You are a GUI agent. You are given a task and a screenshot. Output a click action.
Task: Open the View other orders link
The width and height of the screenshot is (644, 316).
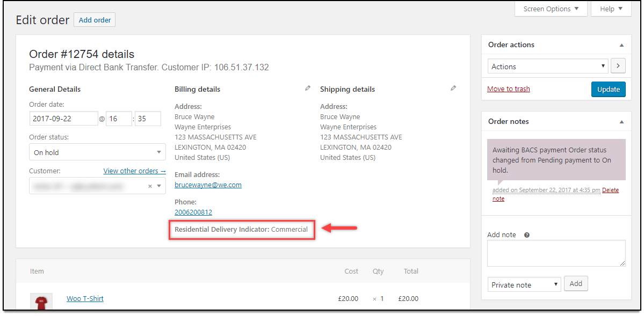pos(135,171)
